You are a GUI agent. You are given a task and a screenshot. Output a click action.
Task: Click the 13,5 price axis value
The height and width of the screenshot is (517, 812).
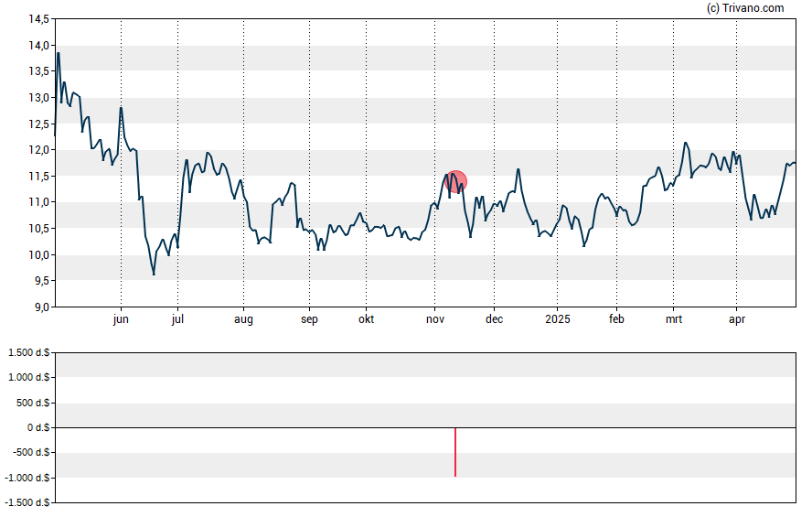click(x=38, y=71)
